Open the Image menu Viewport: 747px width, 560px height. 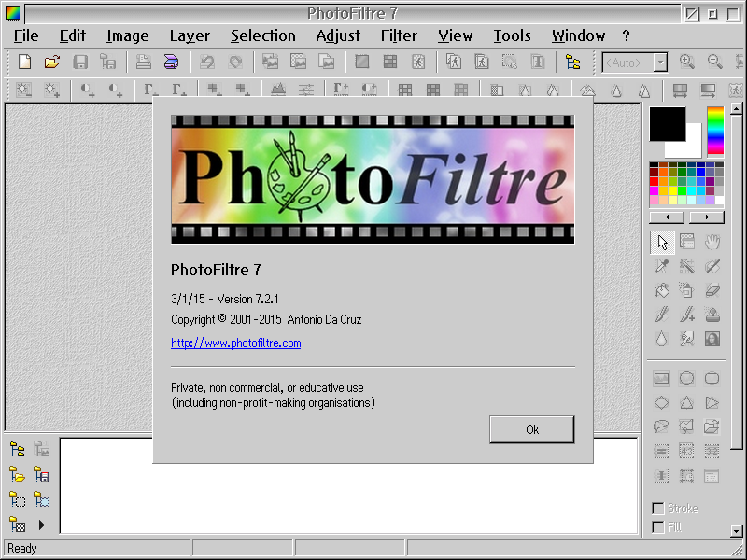[128, 35]
